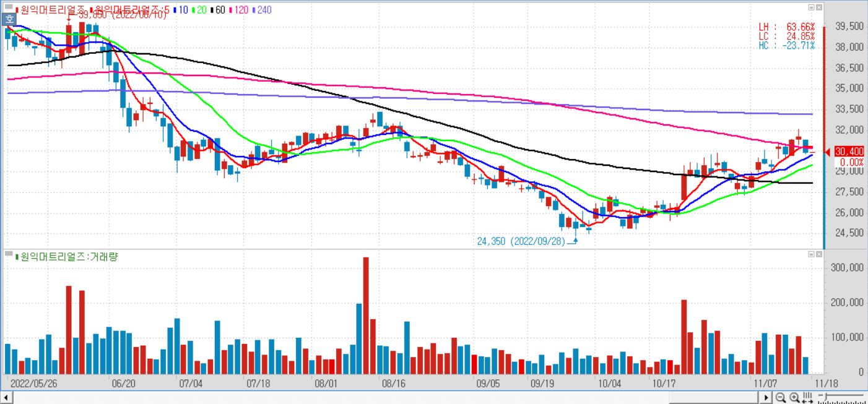Click the LC : 24.85% label
868x404 pixels.
pos(786,37)
